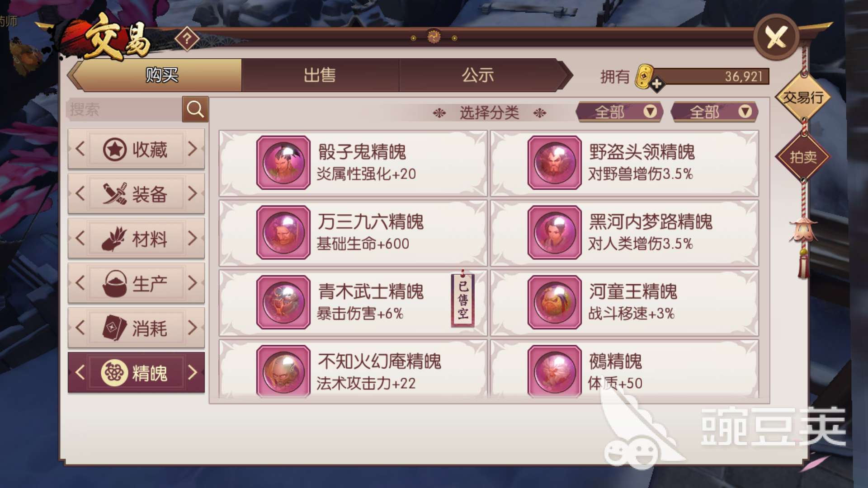The height and width of the screenshot is (488, 868).
Task: Select the 河童王精魄 orb icon
Action: tap(554, 302)
